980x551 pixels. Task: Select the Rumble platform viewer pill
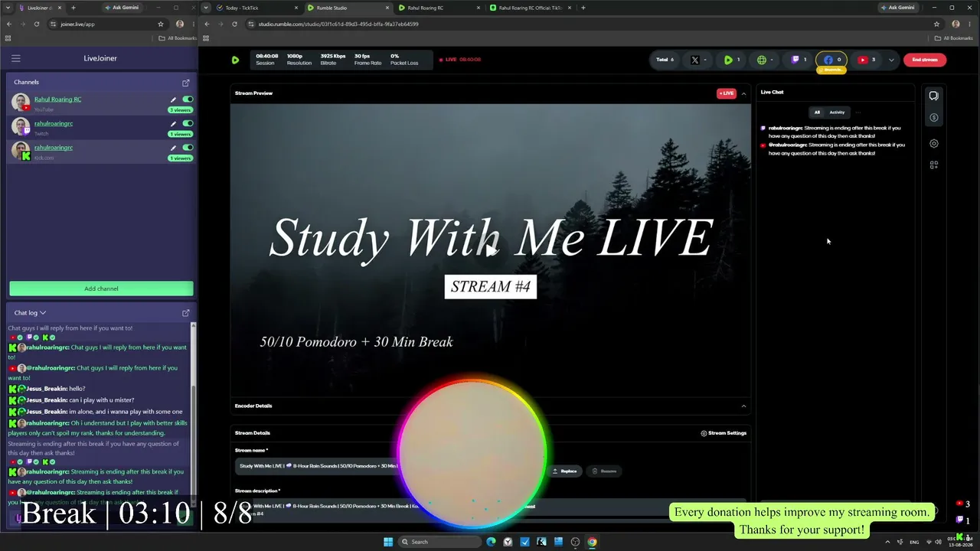pos(731,60)
